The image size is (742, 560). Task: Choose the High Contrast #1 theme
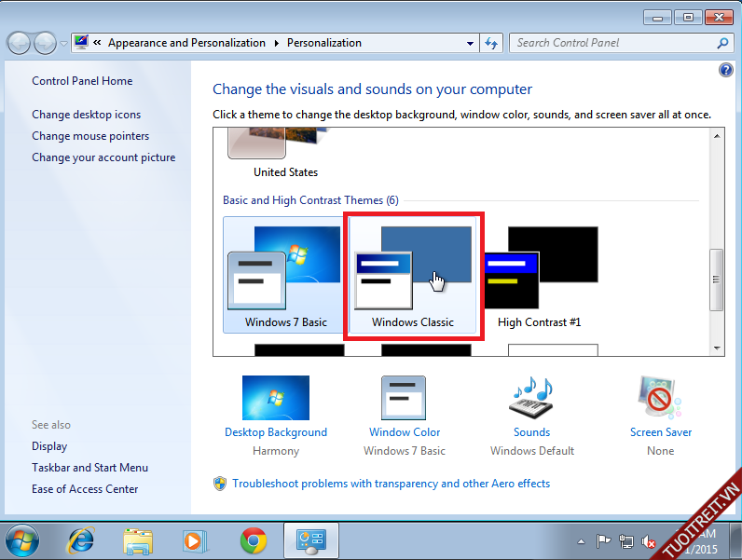(x=540, y=278)
